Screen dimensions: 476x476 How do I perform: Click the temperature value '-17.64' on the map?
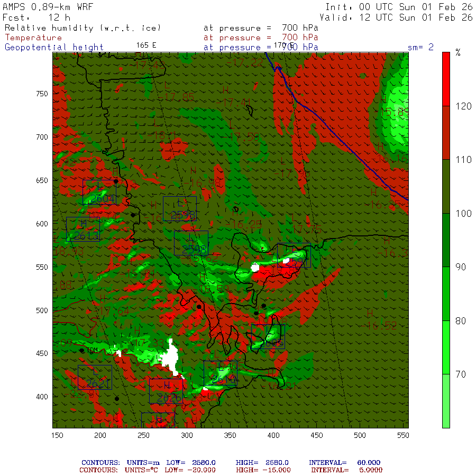(111, 311)
